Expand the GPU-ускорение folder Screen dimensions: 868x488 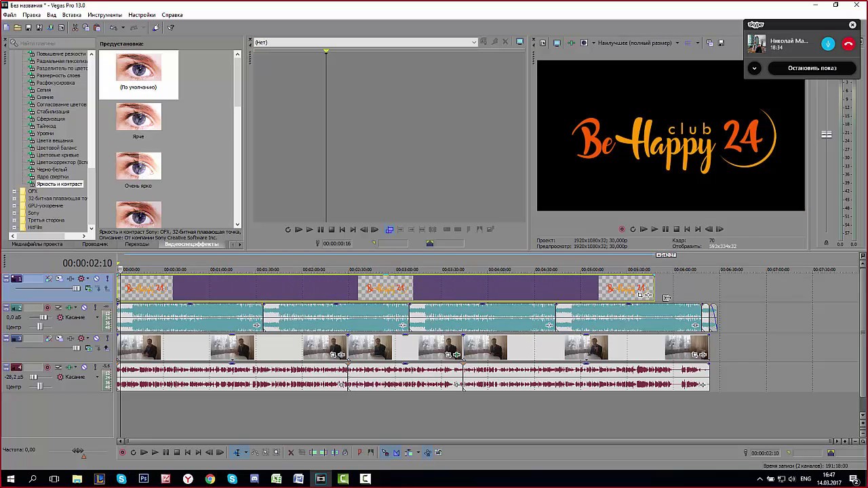(x=14, y=206)
